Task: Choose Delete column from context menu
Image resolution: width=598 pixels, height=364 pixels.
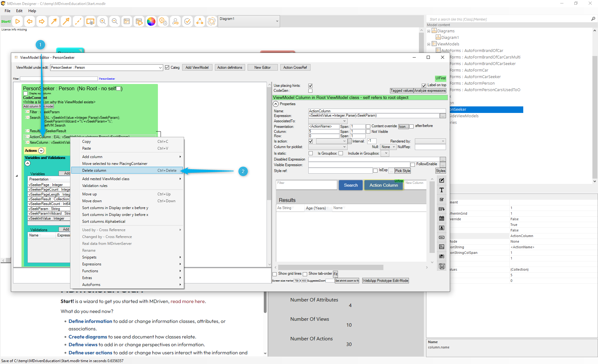Action: click(94, 170)
